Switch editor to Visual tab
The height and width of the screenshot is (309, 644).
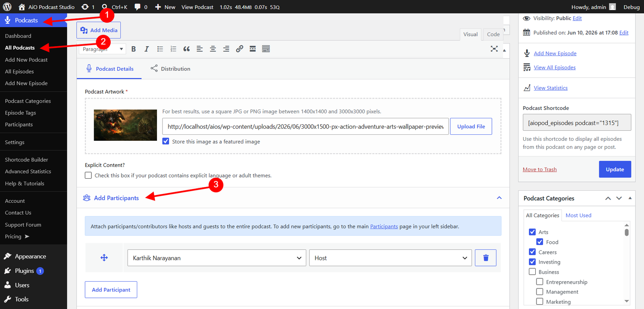471,34
